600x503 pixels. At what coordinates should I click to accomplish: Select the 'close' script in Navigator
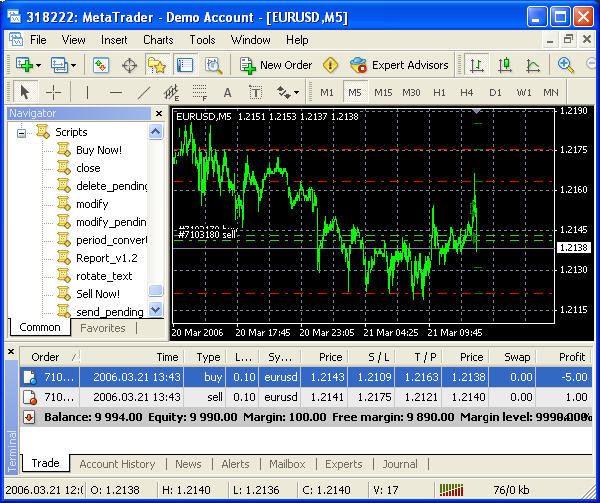coord(88,168)
